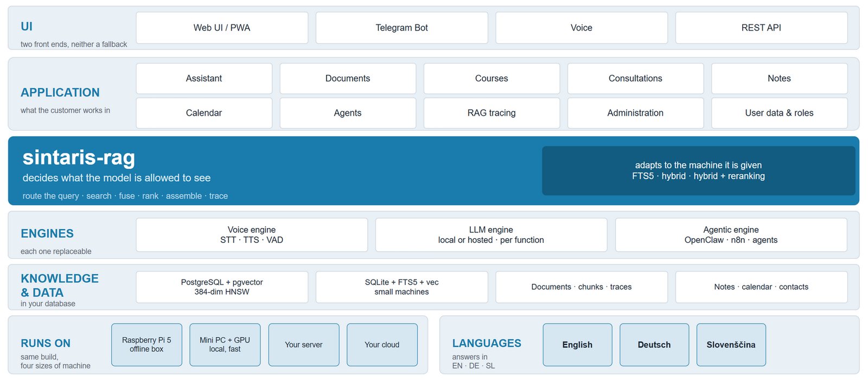Click the Raspberry Pi 5 offline box
Screen dimensions: 868x380
click(146, 345)
